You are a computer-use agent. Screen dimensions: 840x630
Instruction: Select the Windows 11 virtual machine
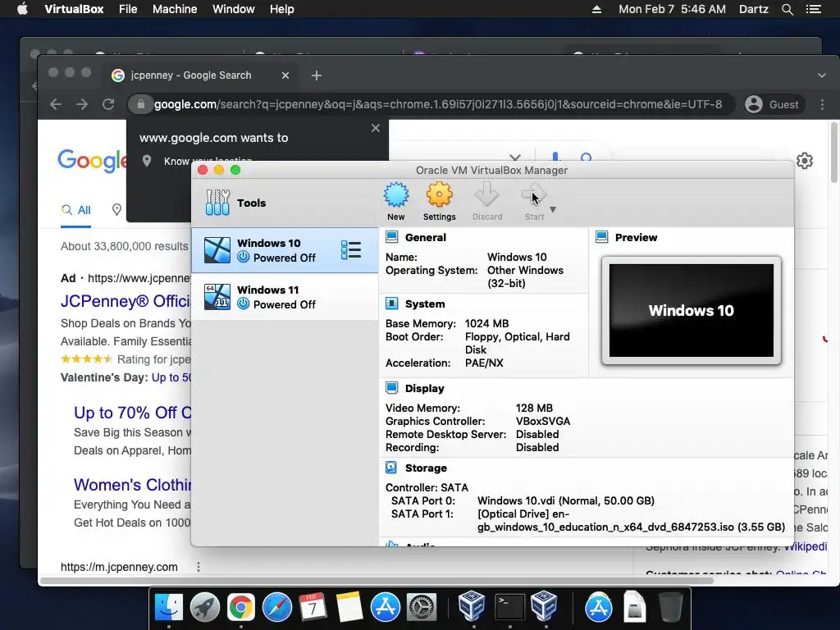(x=285, y=297)
